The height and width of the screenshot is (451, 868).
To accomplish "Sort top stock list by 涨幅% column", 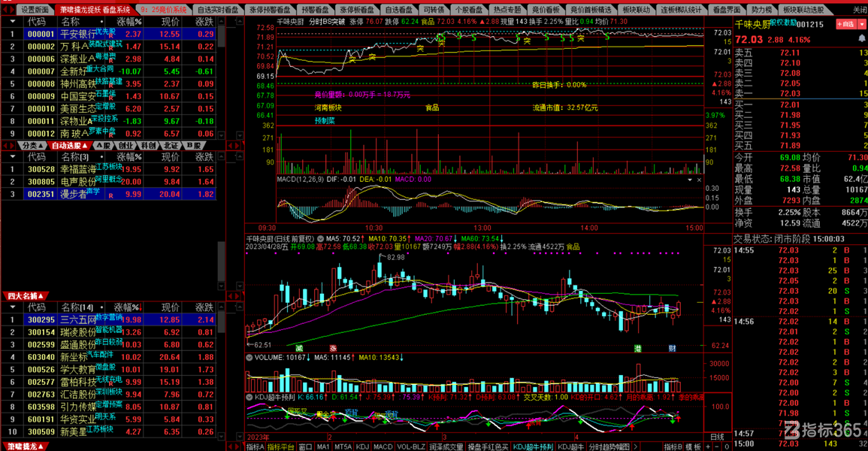I will pos(129,22).
